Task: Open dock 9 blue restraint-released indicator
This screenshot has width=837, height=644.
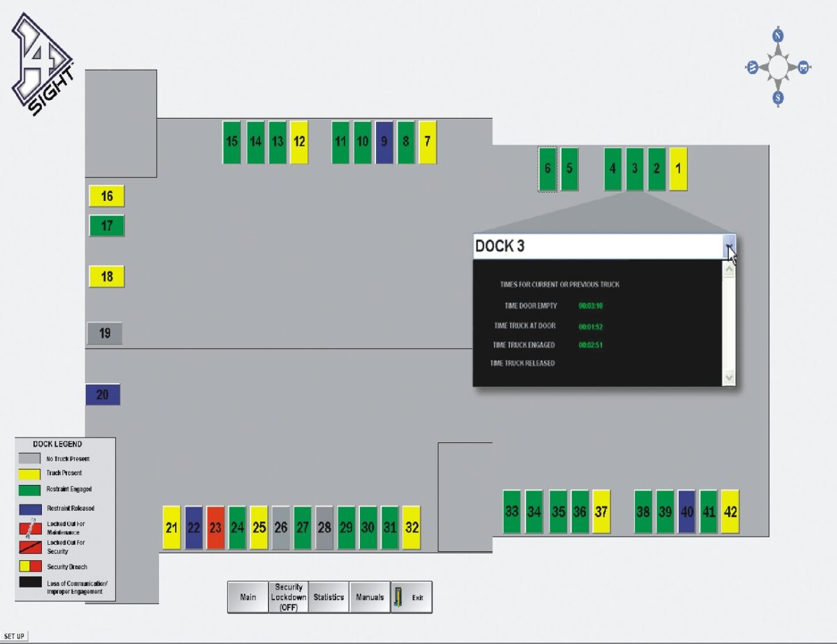Action: click(x=384, y=142)
